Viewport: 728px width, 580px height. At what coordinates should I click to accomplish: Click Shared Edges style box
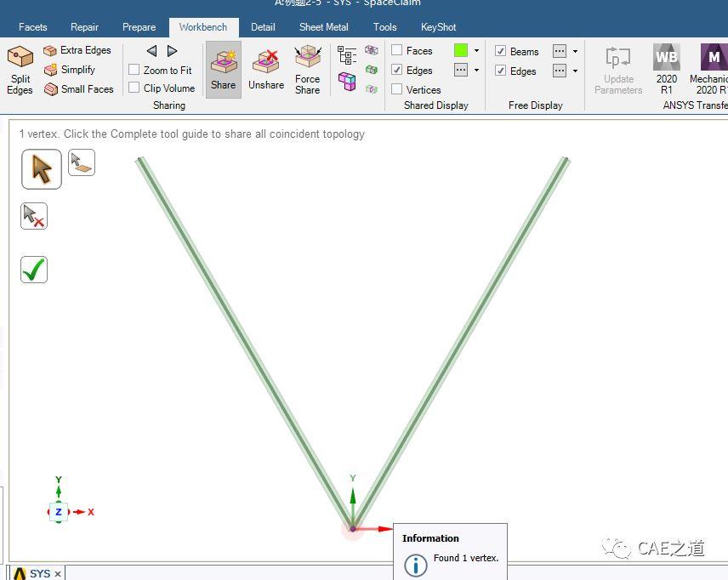click(x=461, y=70)
